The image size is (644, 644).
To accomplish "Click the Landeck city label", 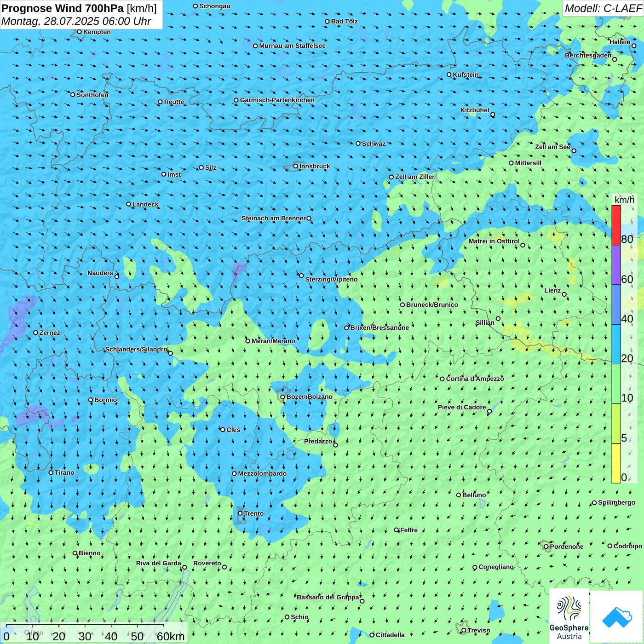I will (145, 204).
